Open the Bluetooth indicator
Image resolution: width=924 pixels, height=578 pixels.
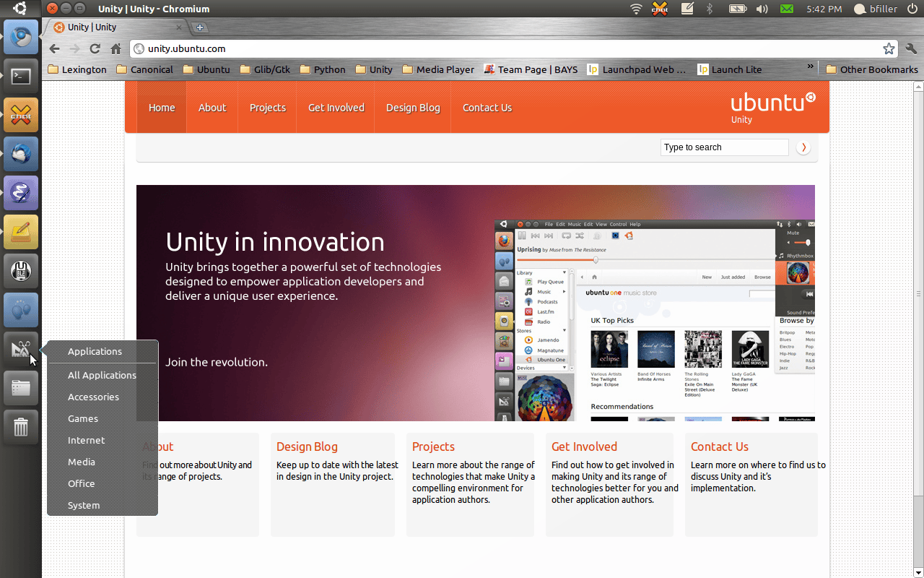click(709, 9)
